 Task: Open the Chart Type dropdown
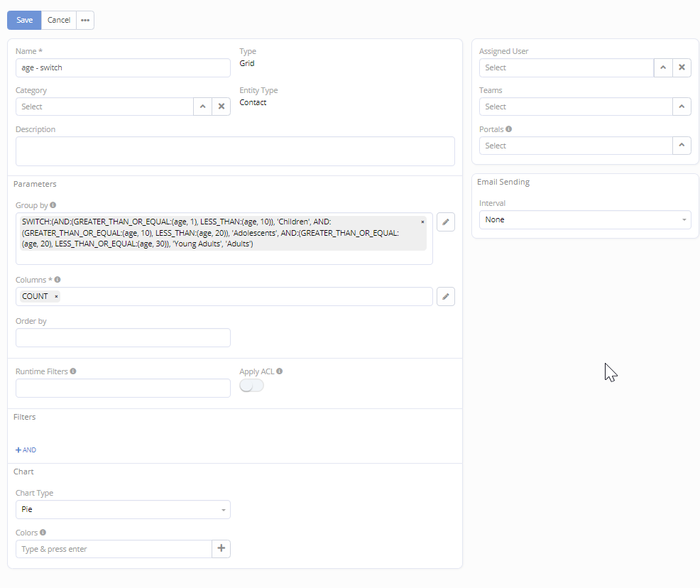point(123,510)
